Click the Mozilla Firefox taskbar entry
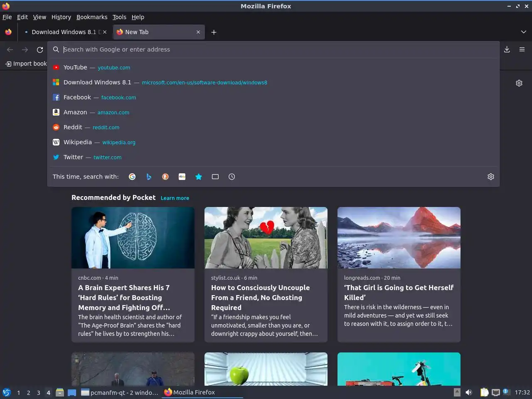The width and height of the screenshot is (532, 399). (202, 392)
